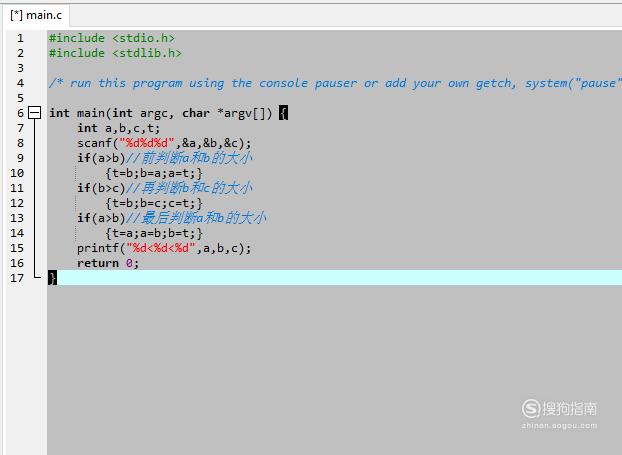Click the return 0; statement

(108, 263)
